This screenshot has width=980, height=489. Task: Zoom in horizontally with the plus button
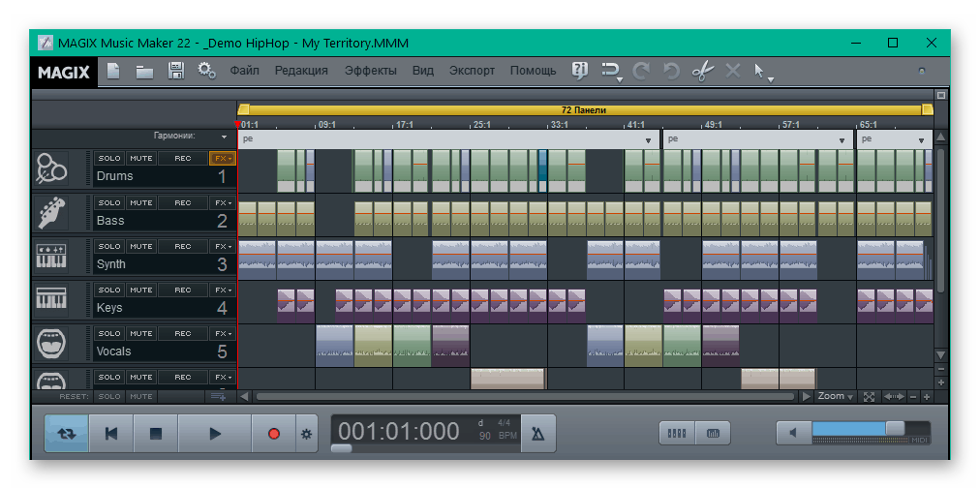tap(926, 396)
